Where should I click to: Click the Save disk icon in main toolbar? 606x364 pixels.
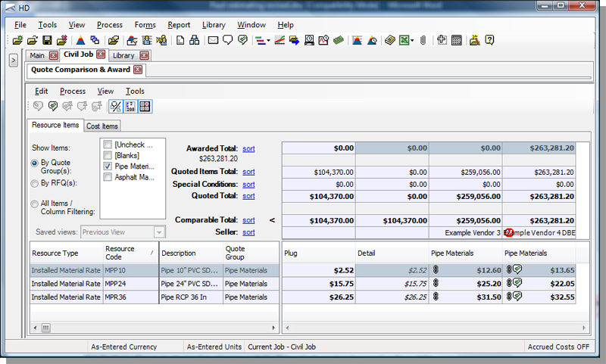point(47,40)
